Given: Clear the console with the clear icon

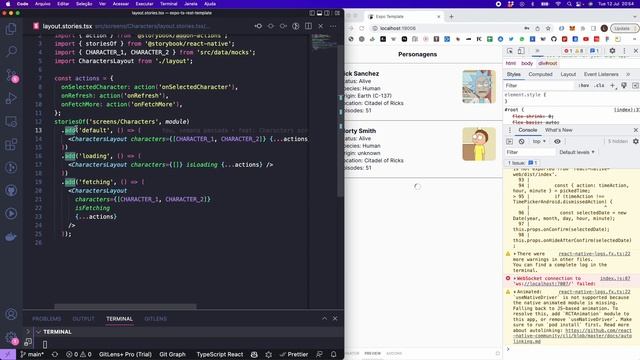Looking at the screenshot, I should pos(522,141).
